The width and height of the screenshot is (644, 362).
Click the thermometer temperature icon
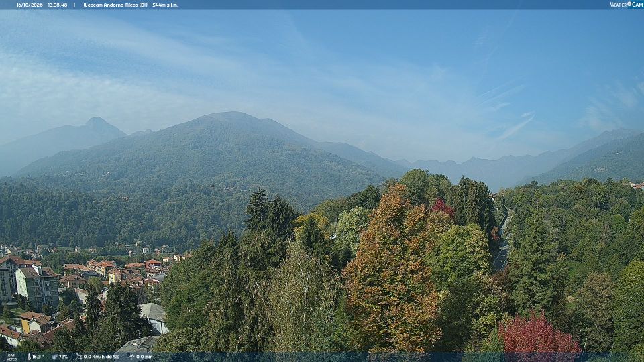pos(29,357)
